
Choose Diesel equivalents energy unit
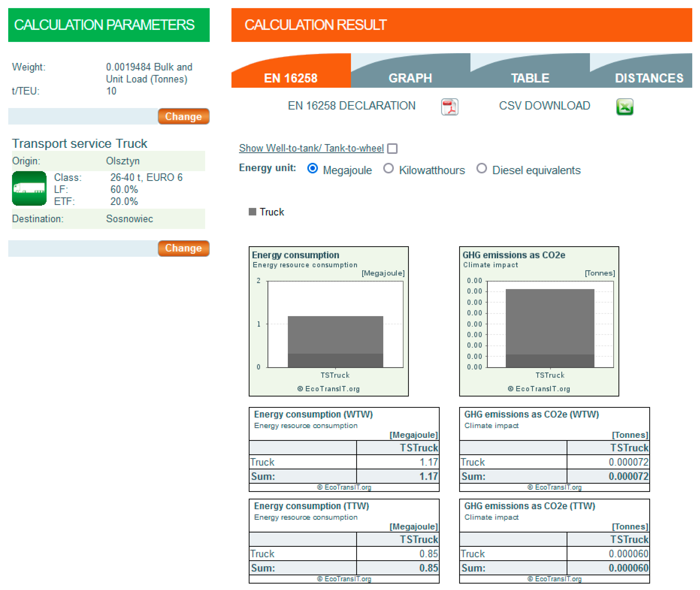click(481, 168)
